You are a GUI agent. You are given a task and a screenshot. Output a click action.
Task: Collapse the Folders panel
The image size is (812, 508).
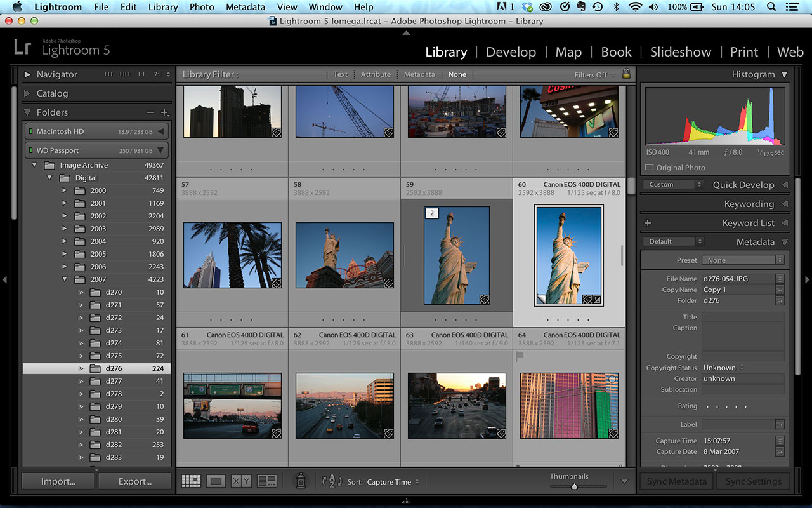[27, 112]
